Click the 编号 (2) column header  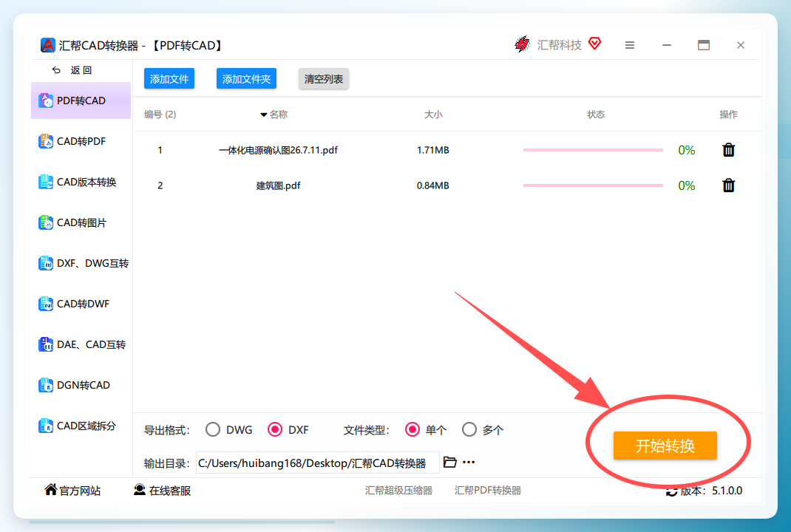pyautogui.click(x=160, y=115)
